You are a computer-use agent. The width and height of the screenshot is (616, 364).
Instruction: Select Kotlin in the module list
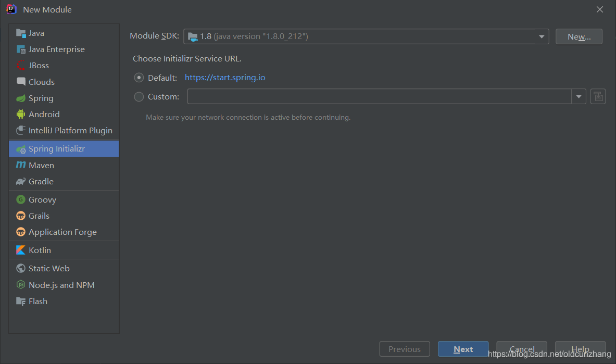(64, 250)
